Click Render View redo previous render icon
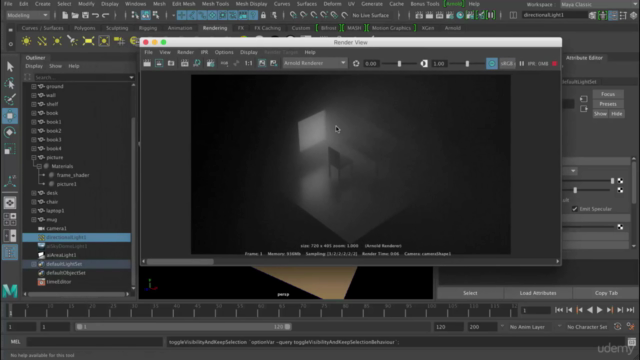This screenshot has height=360, width=640. click(147, 63)
